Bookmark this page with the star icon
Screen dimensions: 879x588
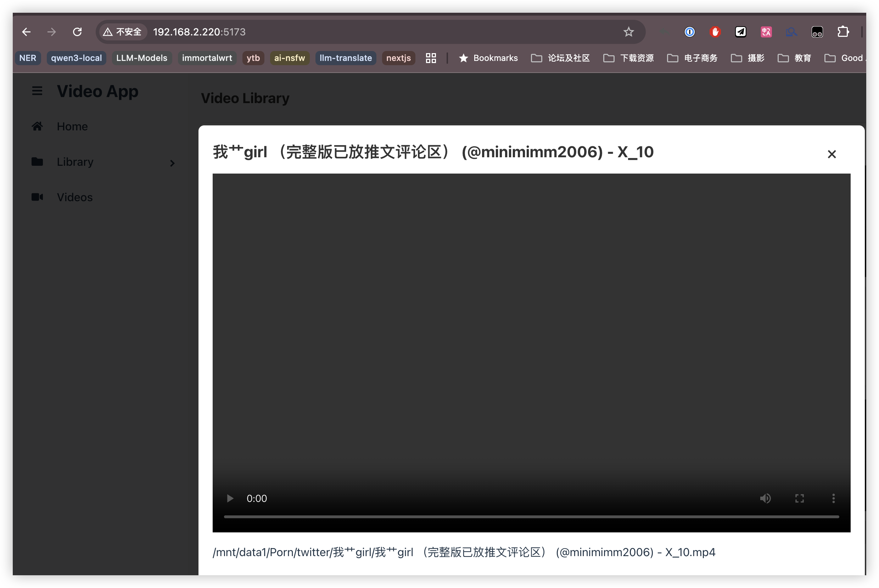tap(628, 32)
